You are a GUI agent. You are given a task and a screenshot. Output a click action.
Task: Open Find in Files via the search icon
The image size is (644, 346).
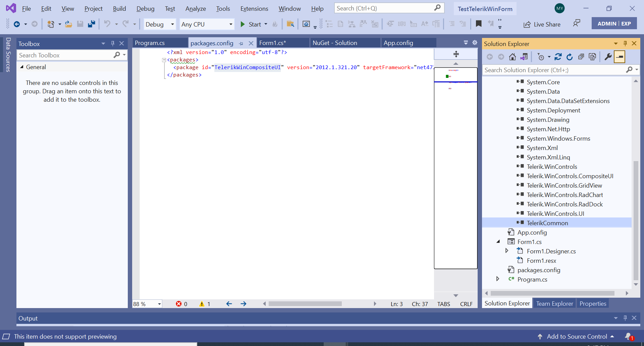coord(290,24)
